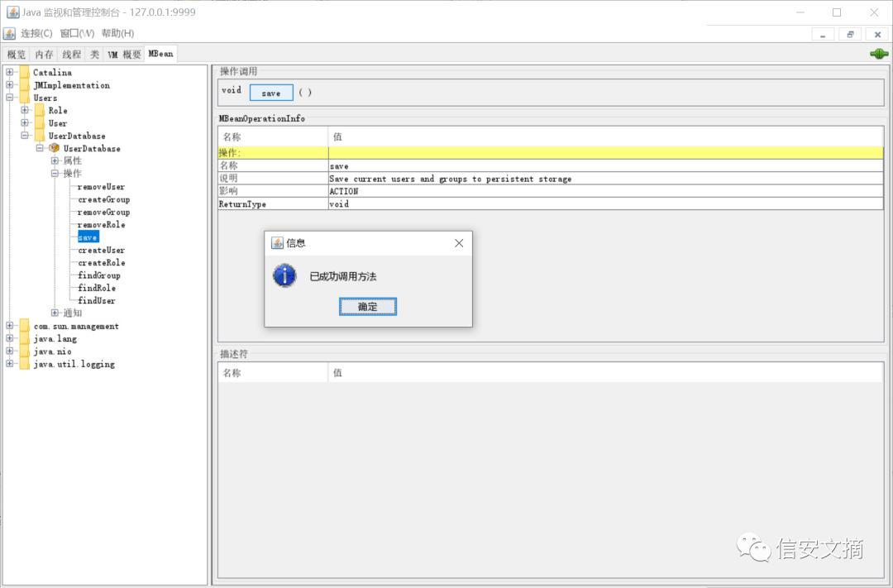Open the 连接(C) menu
Viewport: 893px width, 588px height.
tap(36, 33)
